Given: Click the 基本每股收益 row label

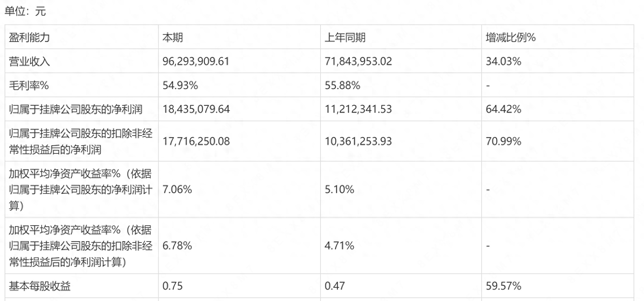Looking at the screenshot, I should tap(40, 286).
